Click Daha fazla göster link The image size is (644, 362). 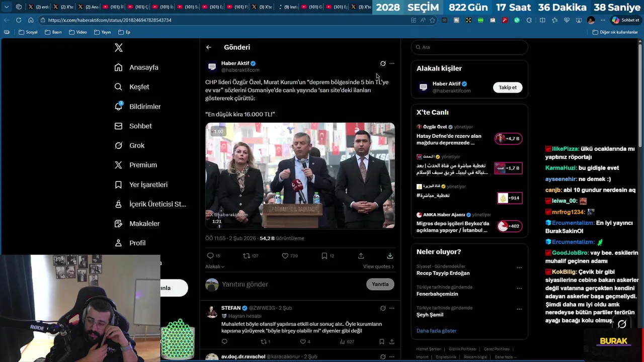pyautogui.click(x=436, y=331)
